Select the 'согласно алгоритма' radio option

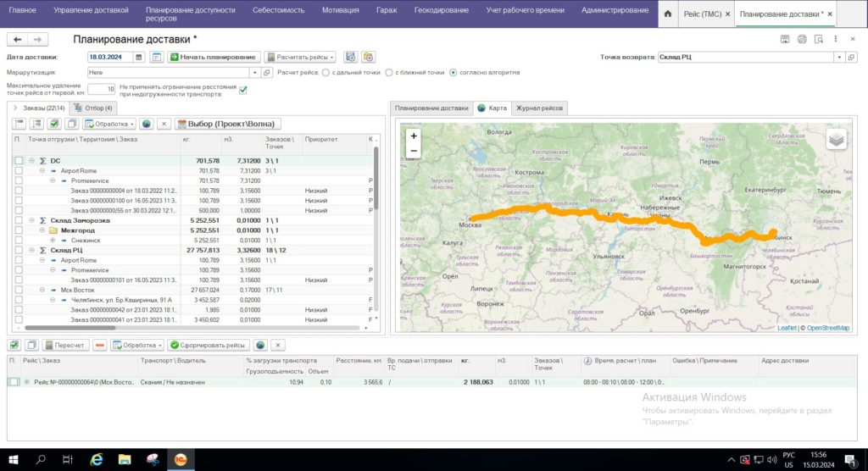click(453, 73)
